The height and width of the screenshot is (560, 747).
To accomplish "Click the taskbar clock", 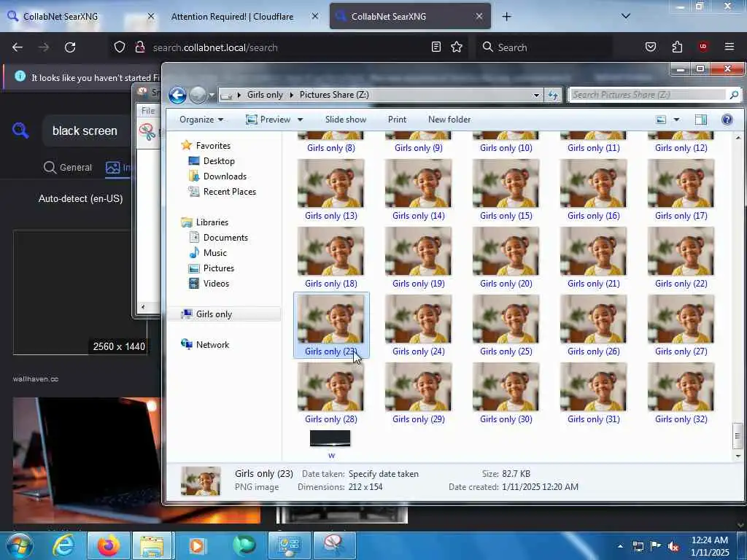I will tap(709, 546).
